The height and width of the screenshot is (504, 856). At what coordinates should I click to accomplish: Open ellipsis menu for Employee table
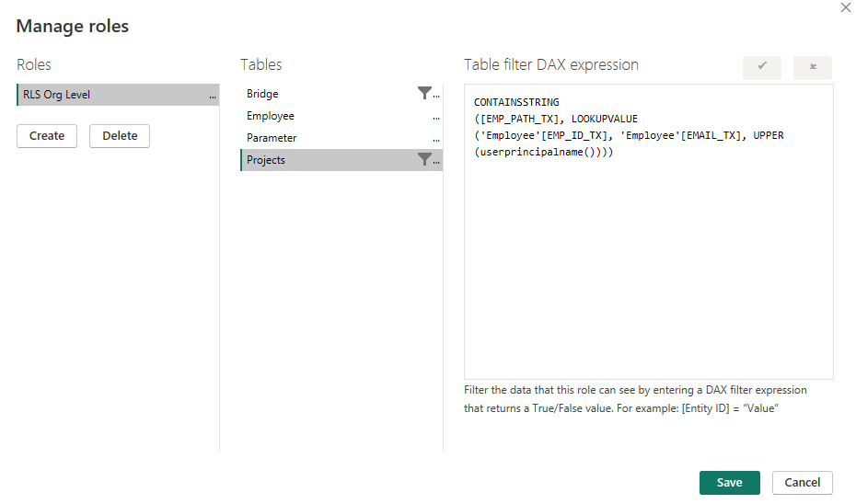[x=436, y=118]
